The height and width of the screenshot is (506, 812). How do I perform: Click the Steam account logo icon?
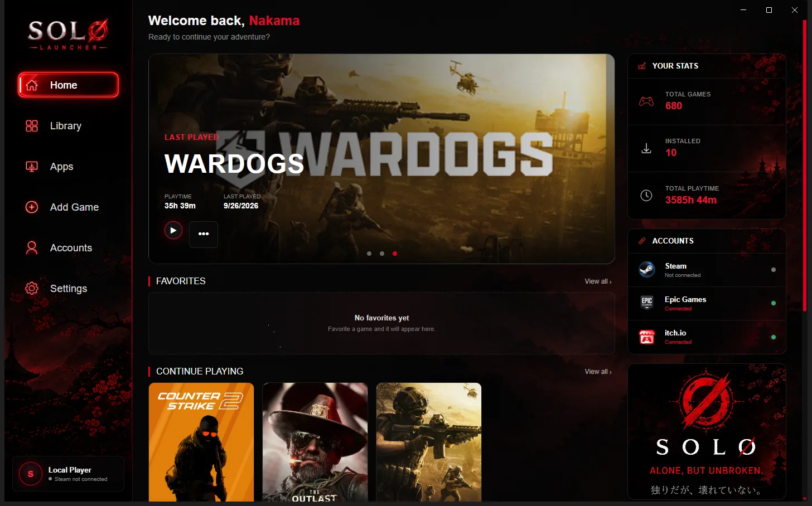click(x=647, y=270)
